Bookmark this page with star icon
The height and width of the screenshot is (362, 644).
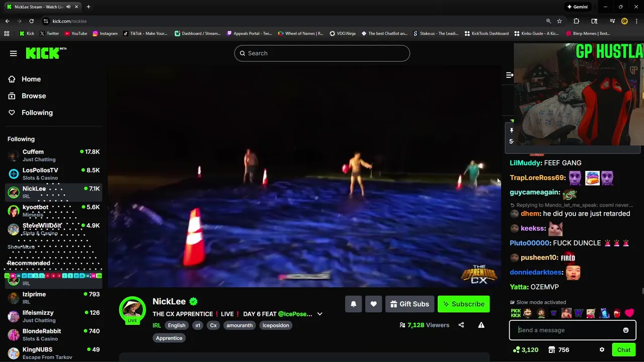[x=559, y=21]
